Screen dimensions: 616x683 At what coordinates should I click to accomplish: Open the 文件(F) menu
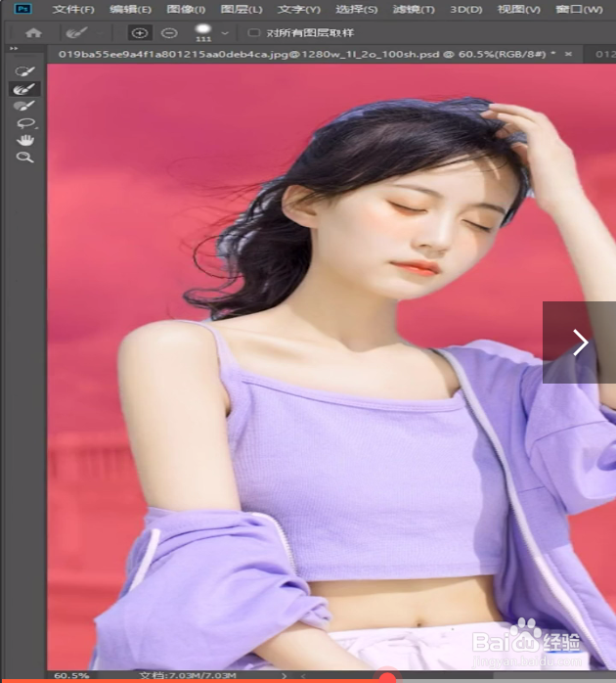coord(73,9)
